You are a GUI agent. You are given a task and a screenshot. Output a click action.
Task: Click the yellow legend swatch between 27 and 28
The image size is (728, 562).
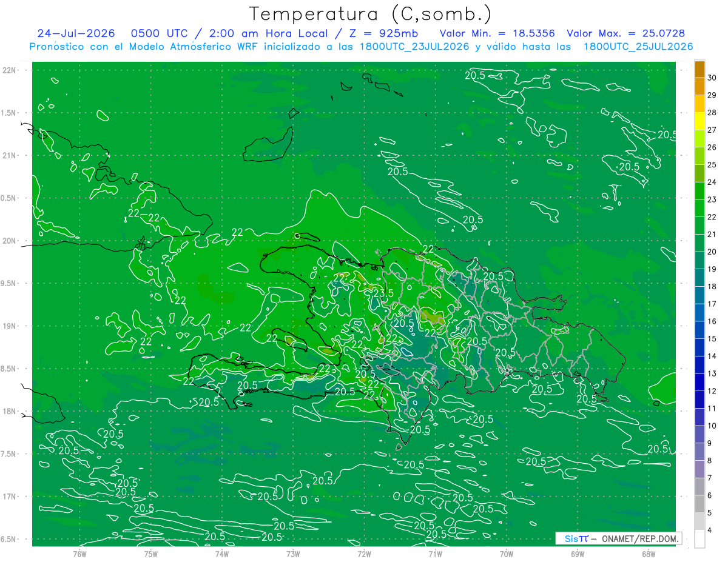click(x=699, y=121)
